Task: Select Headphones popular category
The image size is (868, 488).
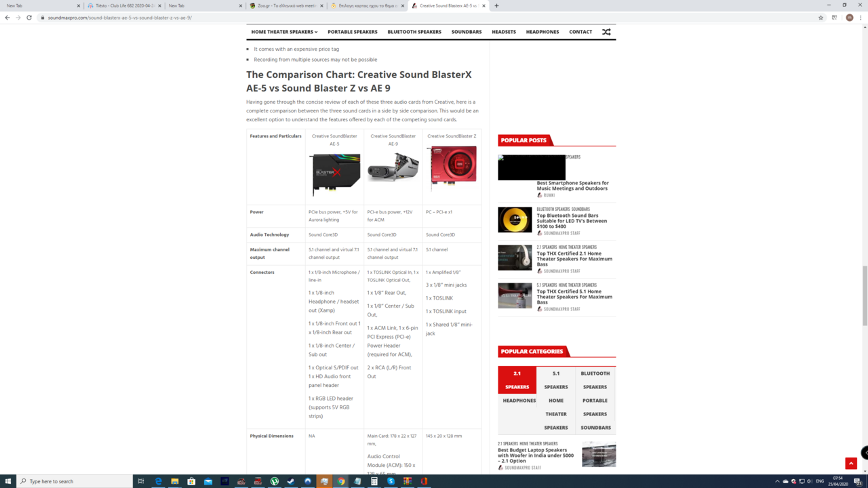Action: tap(519, 401)
